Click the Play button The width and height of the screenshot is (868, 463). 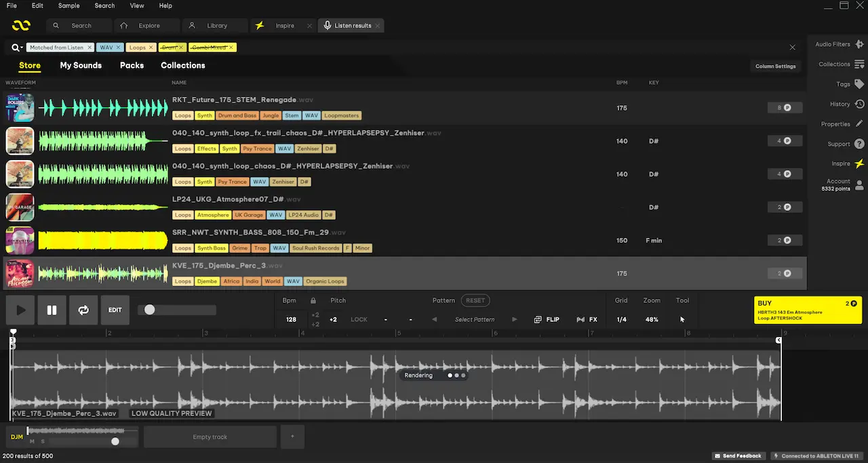20,310
